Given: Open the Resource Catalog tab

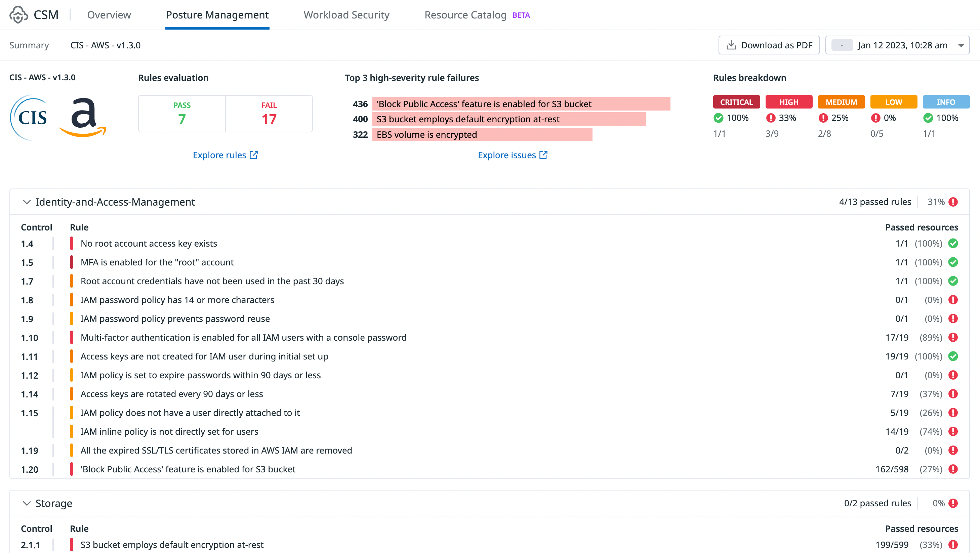Looking at the screenshot, I should coord(465,15).
